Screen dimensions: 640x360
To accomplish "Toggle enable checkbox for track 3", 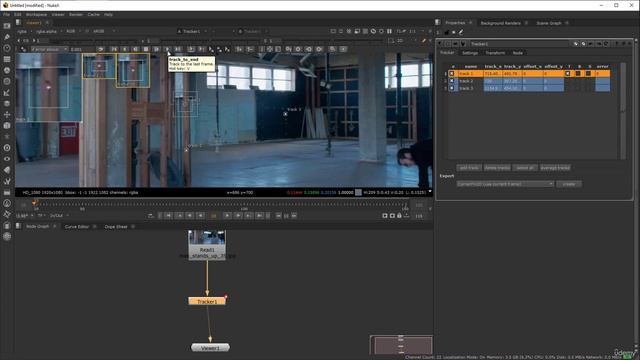I will (451, 88).
